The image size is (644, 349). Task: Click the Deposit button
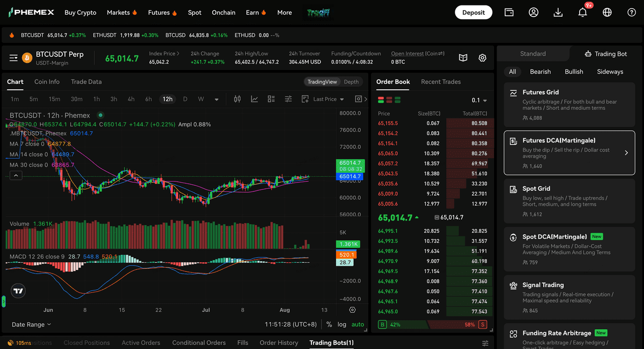(473, 13)
